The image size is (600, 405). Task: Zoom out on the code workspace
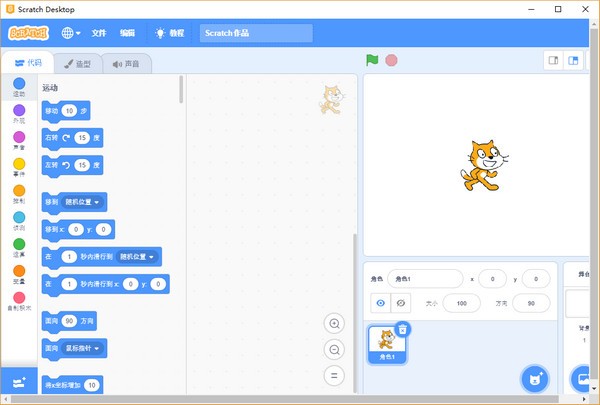click(x=335, y=349)
